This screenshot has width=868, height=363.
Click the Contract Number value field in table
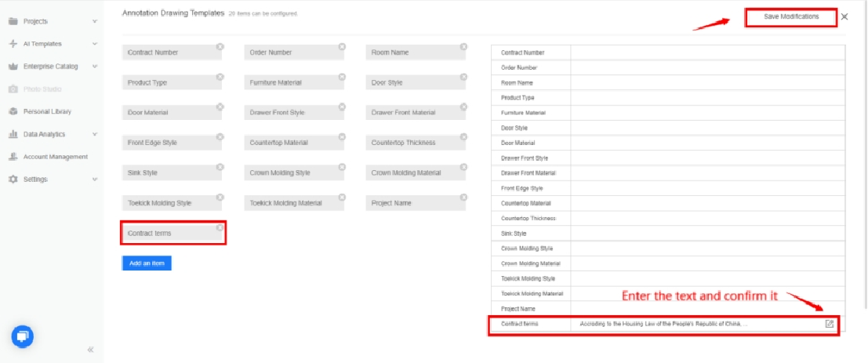[x=704, y=53]
